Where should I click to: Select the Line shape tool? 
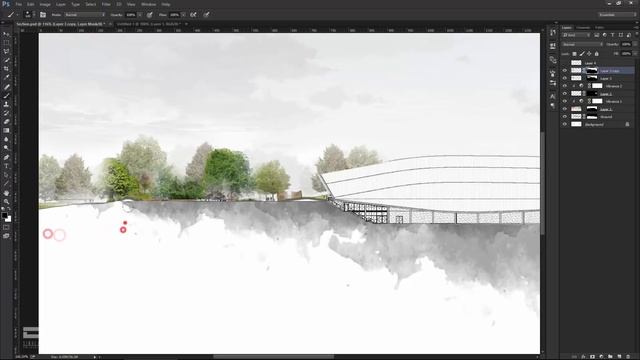tap(6, 183)
